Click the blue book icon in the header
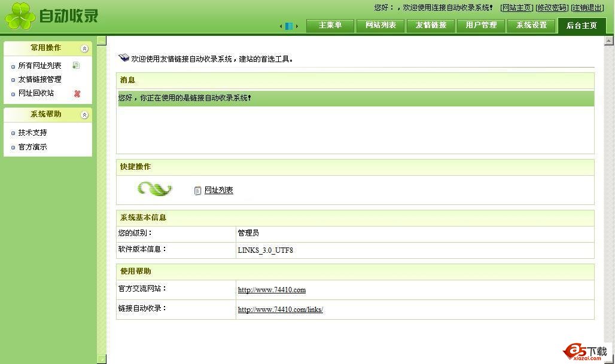 289,26
